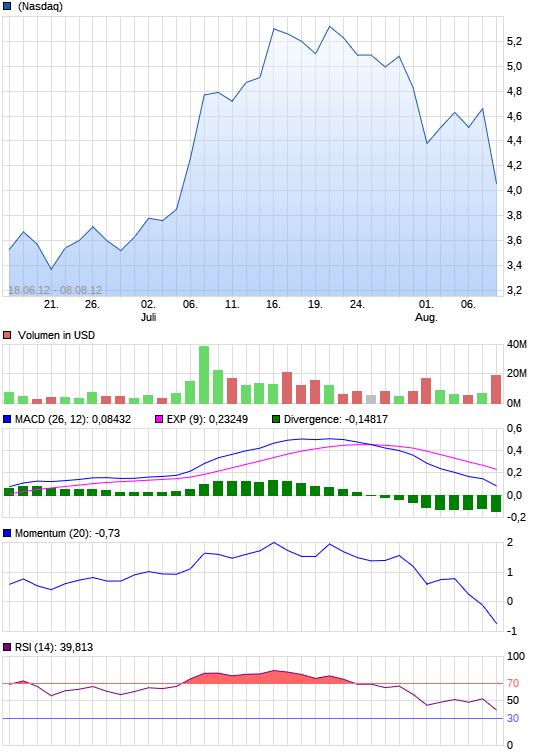Click the red 70 RSI threshold label

click(513, 683)
